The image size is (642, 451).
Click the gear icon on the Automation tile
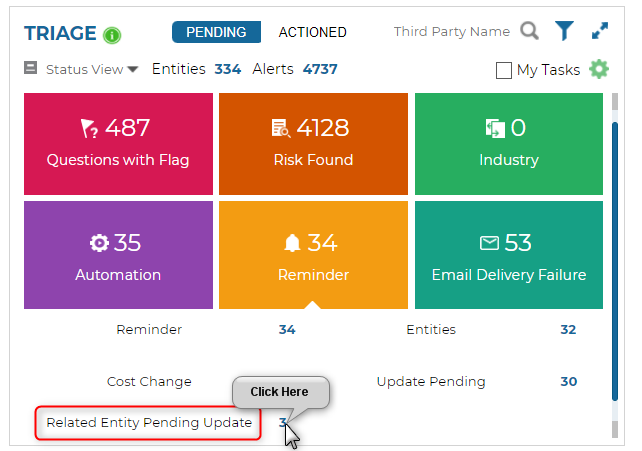coord(99,243)
